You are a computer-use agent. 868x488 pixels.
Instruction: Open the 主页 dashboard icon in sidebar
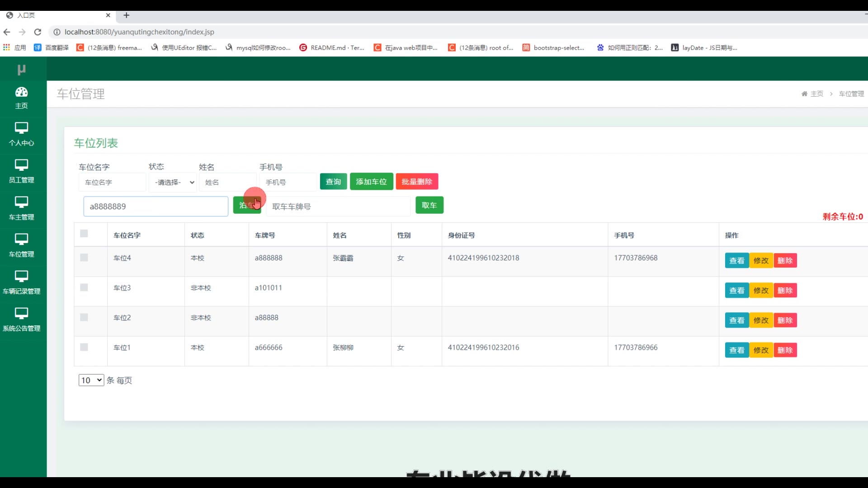tap(21, 92)
